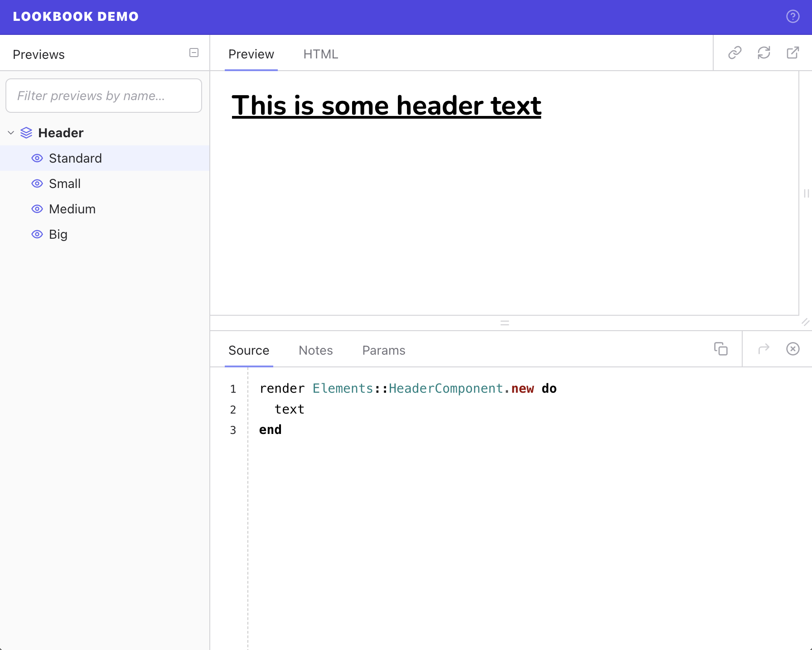Open the Source tab
This screenshot has height=650, width=812.
point(249,351)
